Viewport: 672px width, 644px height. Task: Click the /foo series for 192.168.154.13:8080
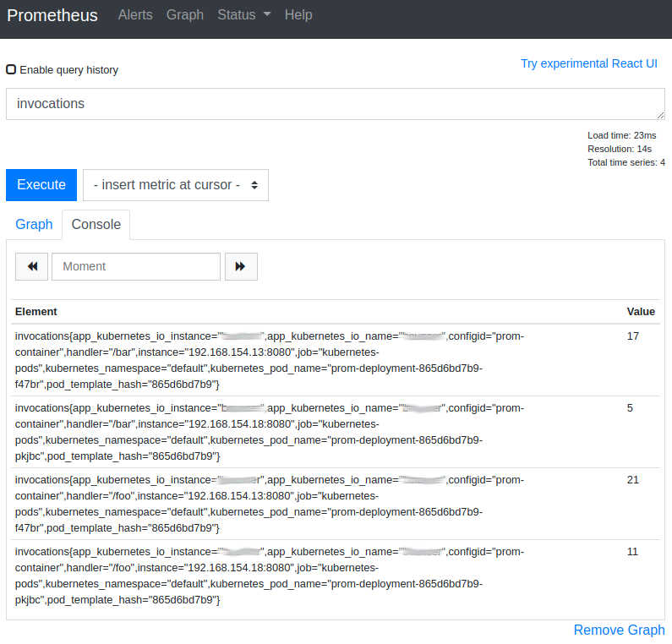point(270,504)
